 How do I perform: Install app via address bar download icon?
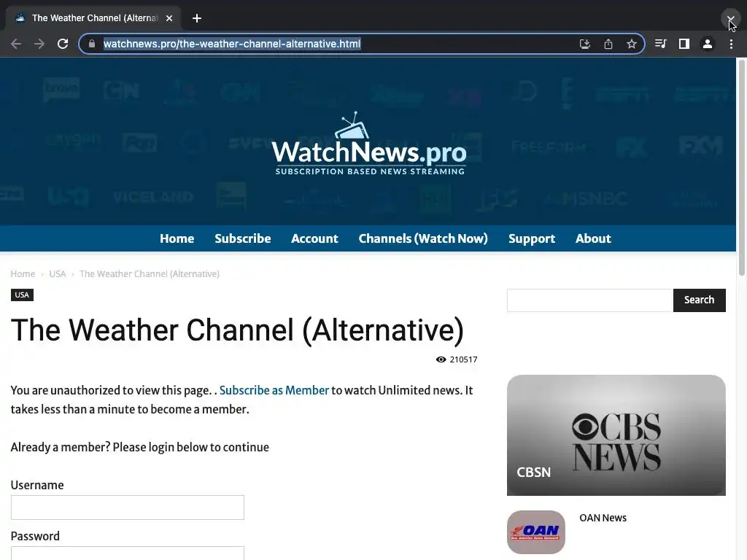pos(585,44)
